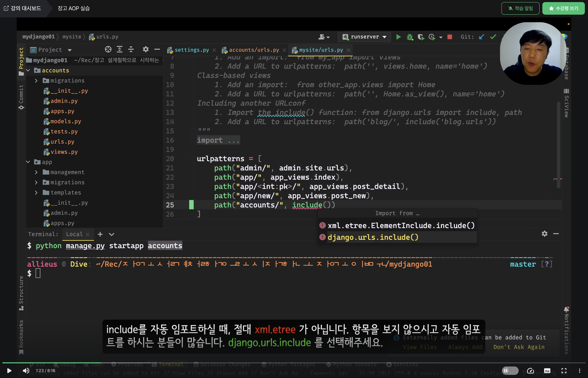Click the Select Opened File target icon
Screen dimensions: 588x378
click(108, 50)
